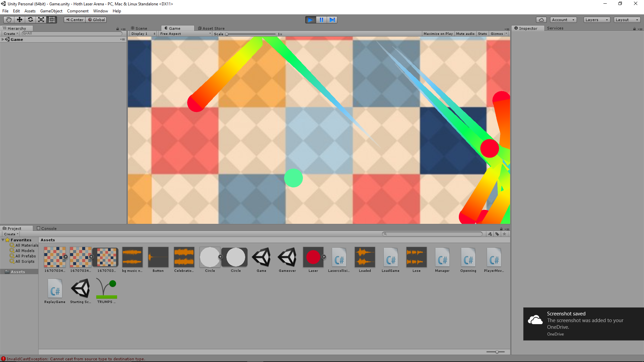644x362 pixels.
Task: Select the Scale tool
Action: (x=41, y=20)
